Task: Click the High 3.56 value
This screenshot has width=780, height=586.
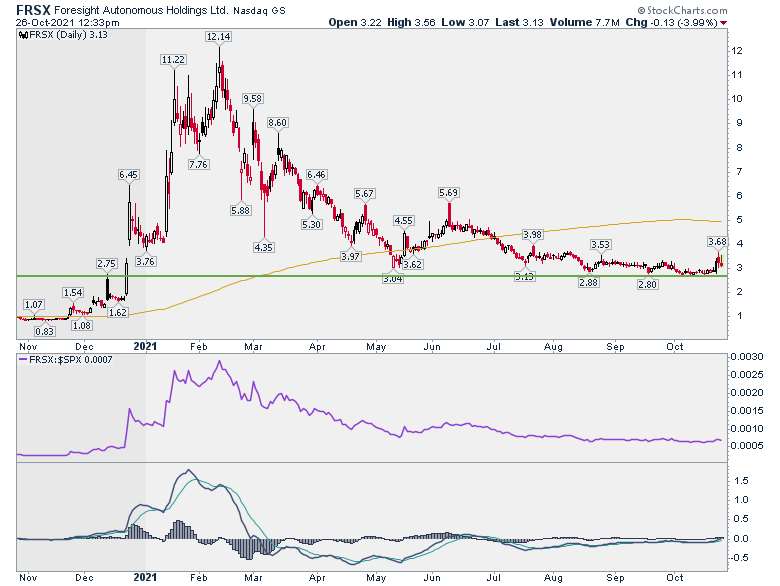Action: [411, 22]
